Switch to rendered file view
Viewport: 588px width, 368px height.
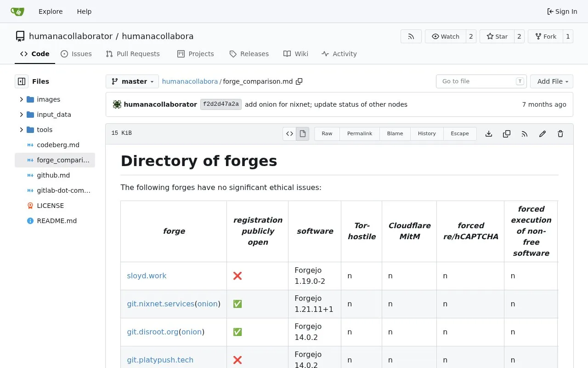(303, 134)
